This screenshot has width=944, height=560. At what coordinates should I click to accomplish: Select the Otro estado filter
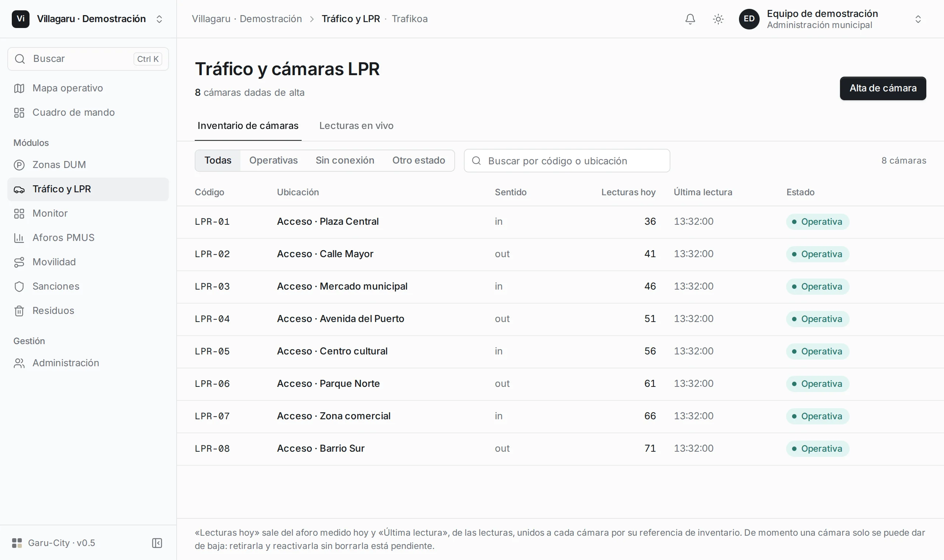pos(419,160)
